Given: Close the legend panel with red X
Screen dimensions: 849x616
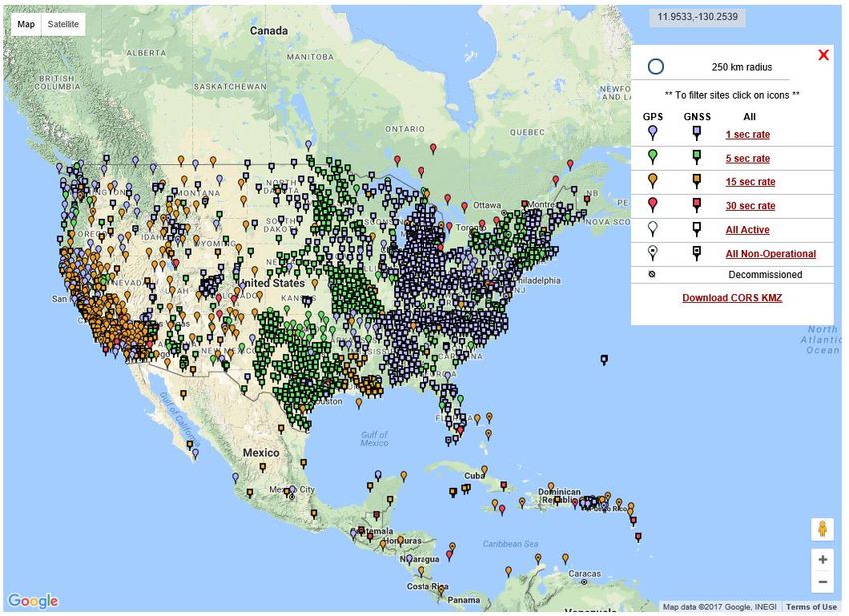Looking at the screenshot, I should coord(824,55).
